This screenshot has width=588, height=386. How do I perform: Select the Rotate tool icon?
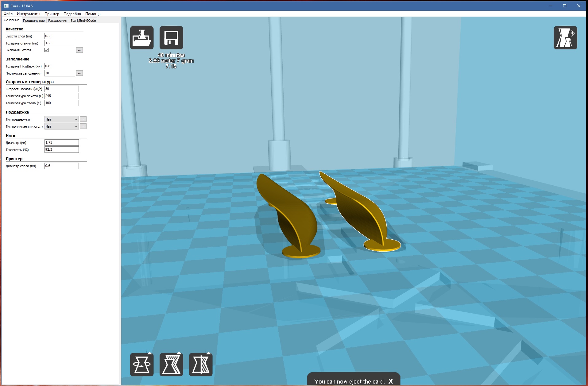tap(142, 365)
